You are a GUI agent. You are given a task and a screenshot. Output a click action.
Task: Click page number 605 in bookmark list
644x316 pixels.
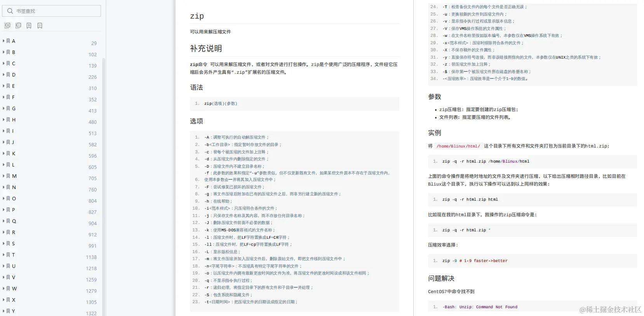(x=92, y=167)
